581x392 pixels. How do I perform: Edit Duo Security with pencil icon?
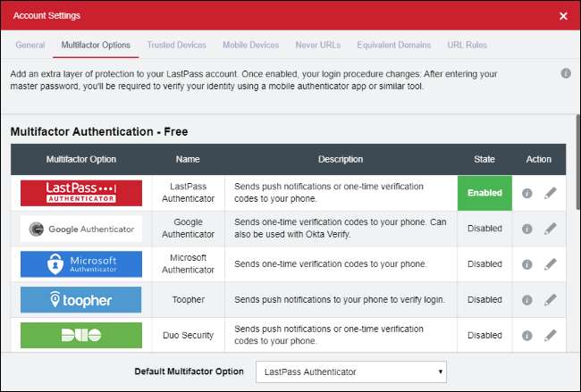tap(551, 336)
